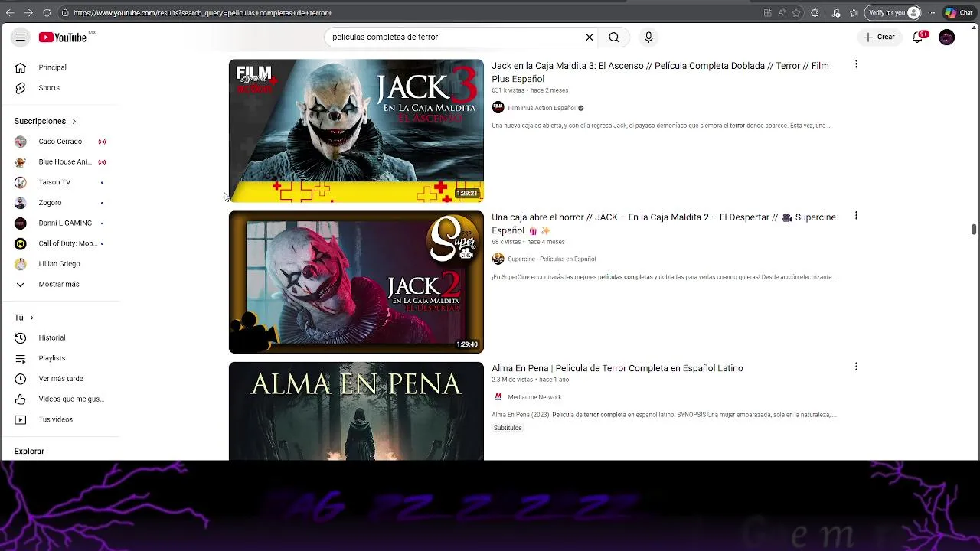Clear the search box with the X
Viewport: 980px width, 551px height.
(590, 37)
